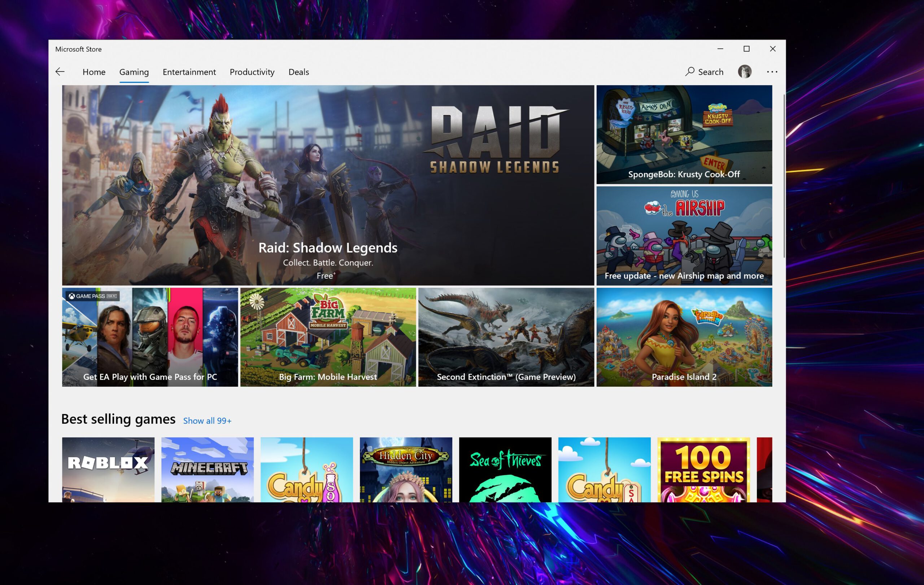Open Among Us Airship update tile
This screenshot has width=924, height=585.
click(684, 236)
